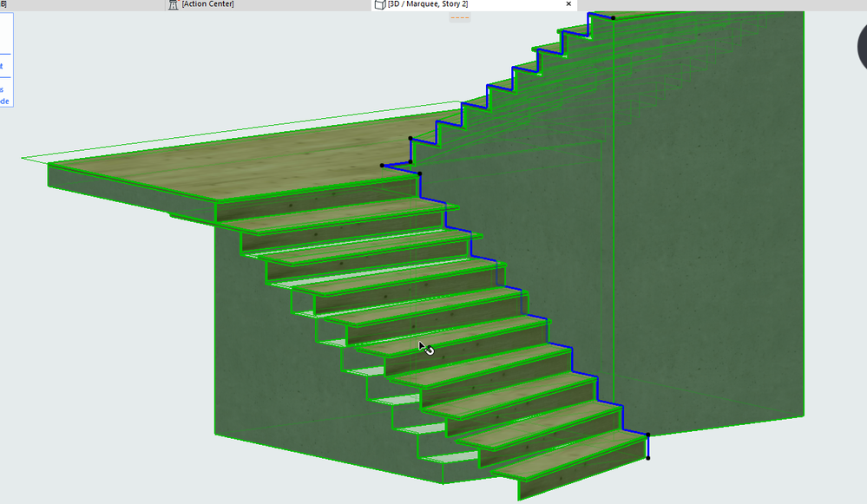The width and height of the screenshot is (867, 504).
Task: Switch to the Action Center tab
Action: click(x=208, y=3)
